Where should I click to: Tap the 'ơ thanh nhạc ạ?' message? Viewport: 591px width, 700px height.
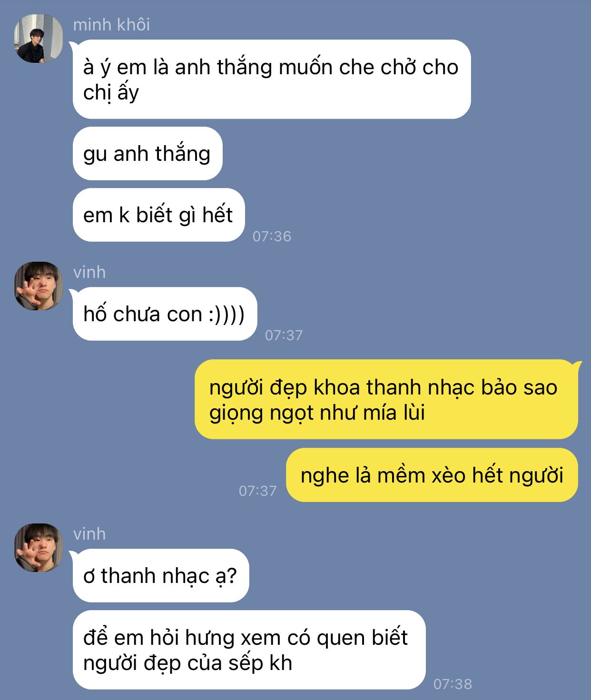point(161,576)
